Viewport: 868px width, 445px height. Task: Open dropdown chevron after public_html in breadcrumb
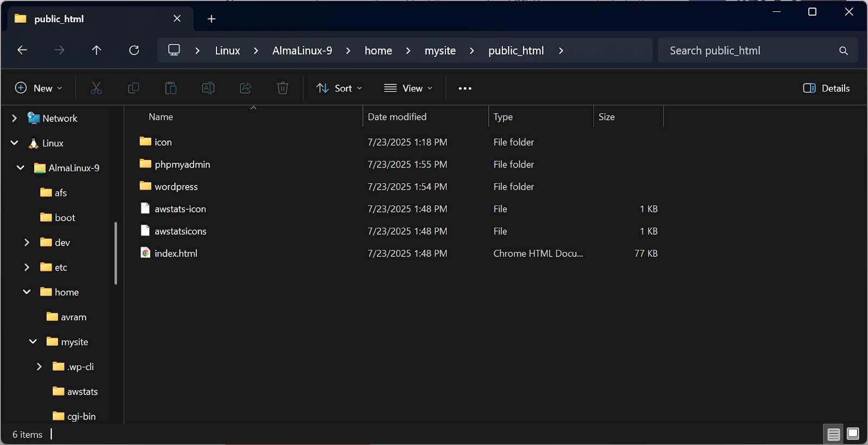tap(561, 50)
